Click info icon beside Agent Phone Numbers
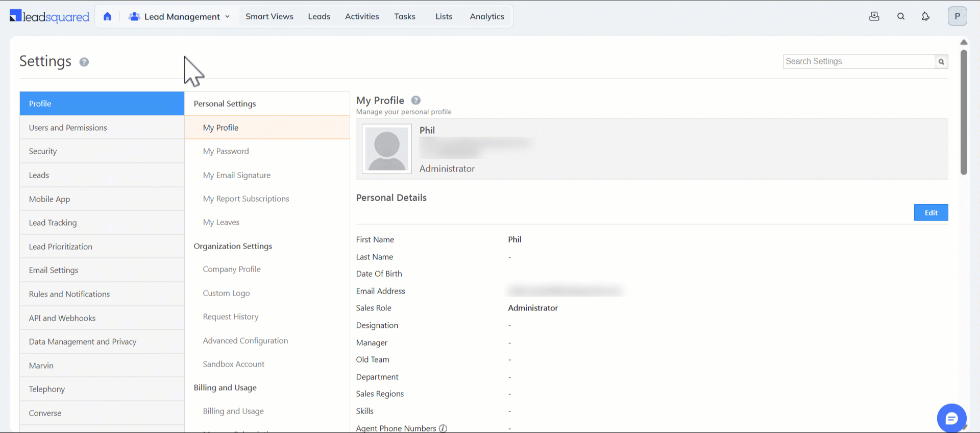 click(x=443, y=428)
